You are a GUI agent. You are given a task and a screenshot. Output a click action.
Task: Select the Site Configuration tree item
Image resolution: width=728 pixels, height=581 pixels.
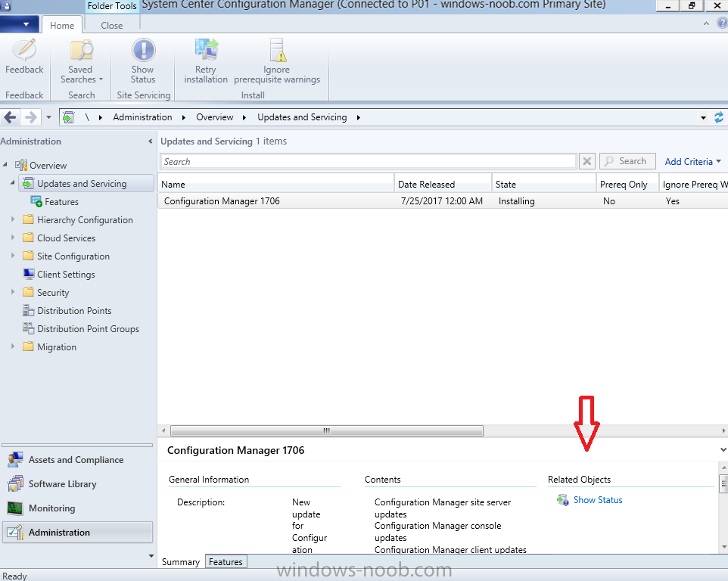tap(73, 256)
